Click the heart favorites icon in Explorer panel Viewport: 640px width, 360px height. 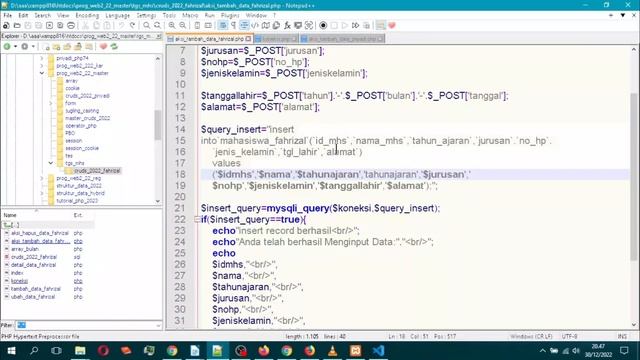103,47
